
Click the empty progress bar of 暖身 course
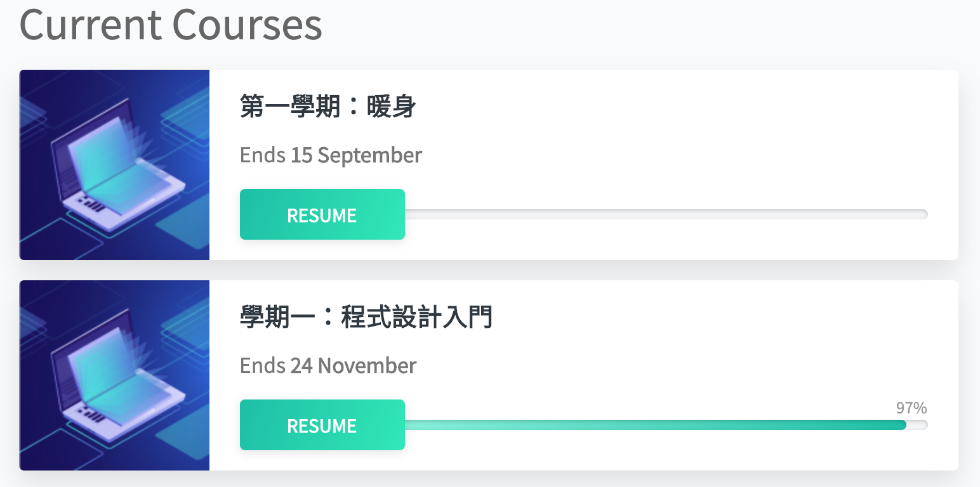666,214
